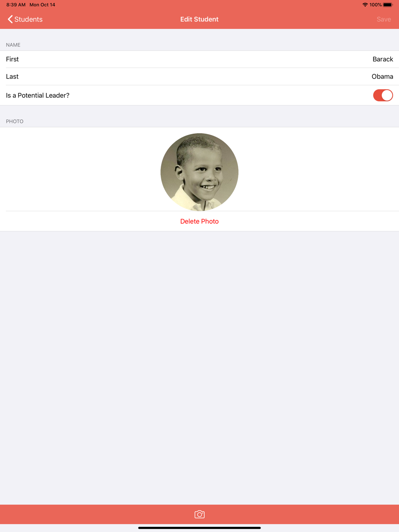Tap the PHOTO section header

[x=15, y=121]
